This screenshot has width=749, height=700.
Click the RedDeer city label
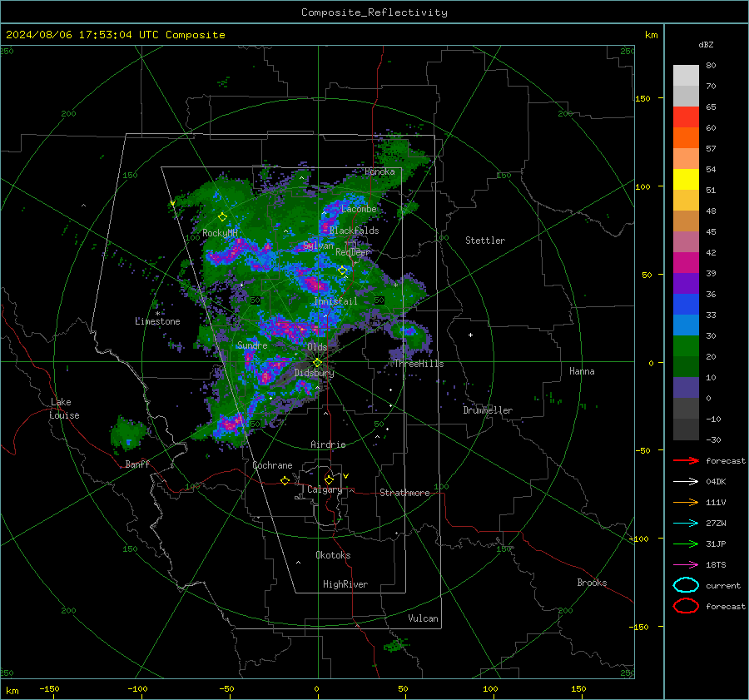[353, 252]
